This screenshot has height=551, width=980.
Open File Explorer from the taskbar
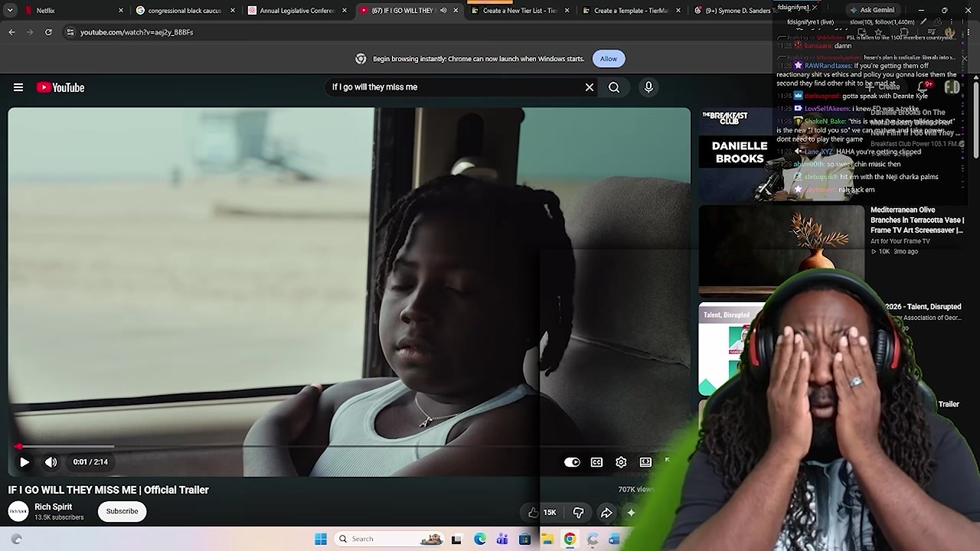[x=547, y=539]
